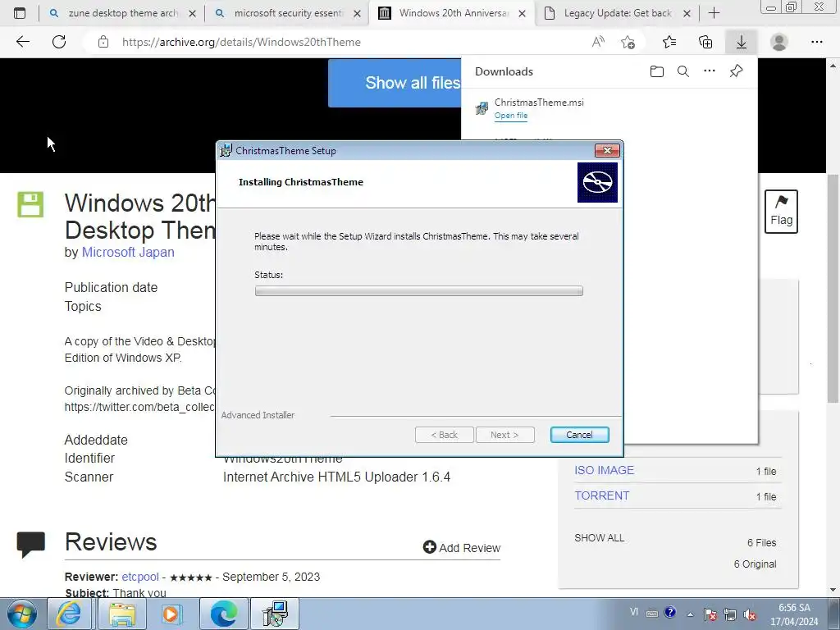Open the tab actions menu icon

click(x=20, y=13)
